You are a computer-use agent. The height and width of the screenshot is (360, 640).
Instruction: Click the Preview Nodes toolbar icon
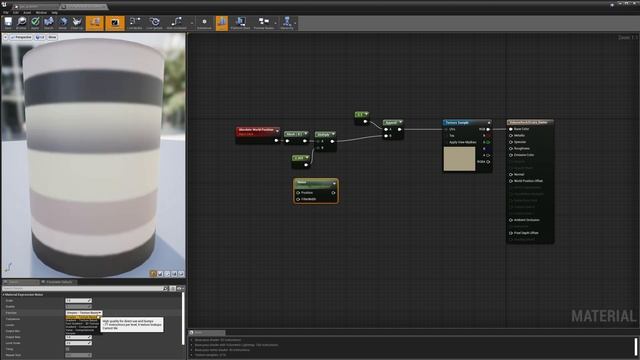pyautogui.click(x=264, y=23)
